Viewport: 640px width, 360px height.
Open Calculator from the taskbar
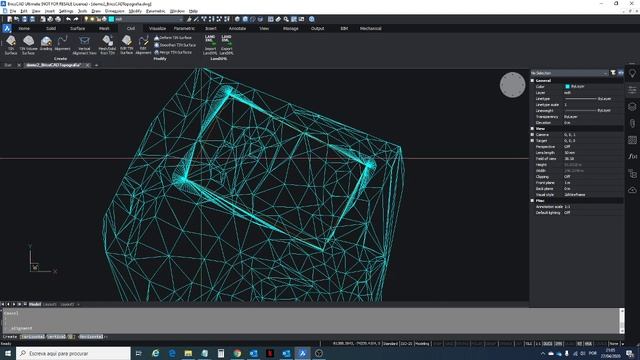tap(221, 353)
